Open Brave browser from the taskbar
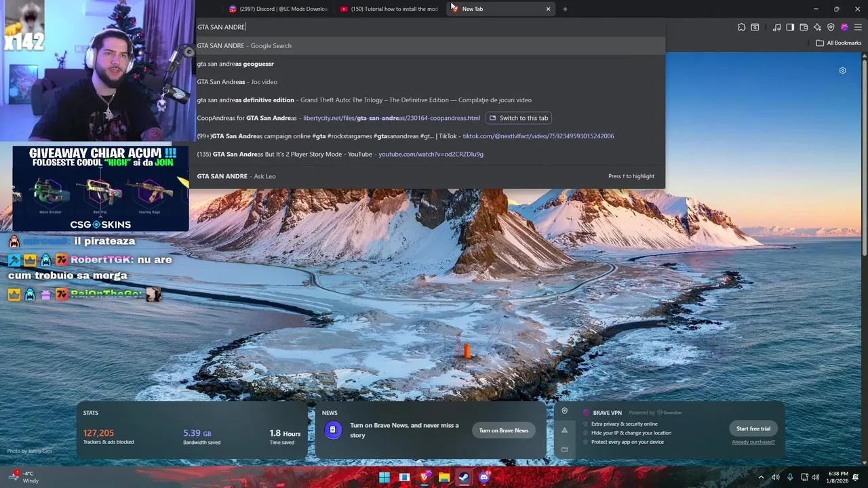868x488 pixels. pos(425,477)
